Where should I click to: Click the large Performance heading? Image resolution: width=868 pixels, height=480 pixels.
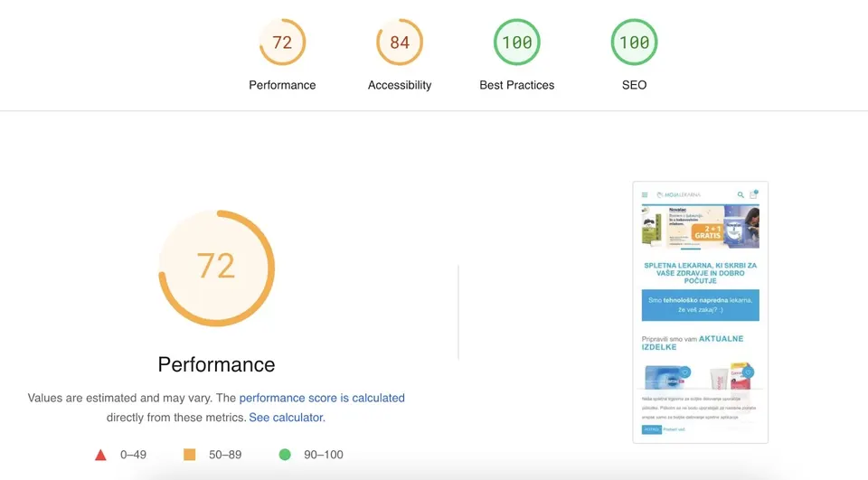pyautogui.click(x=216, y=364)
